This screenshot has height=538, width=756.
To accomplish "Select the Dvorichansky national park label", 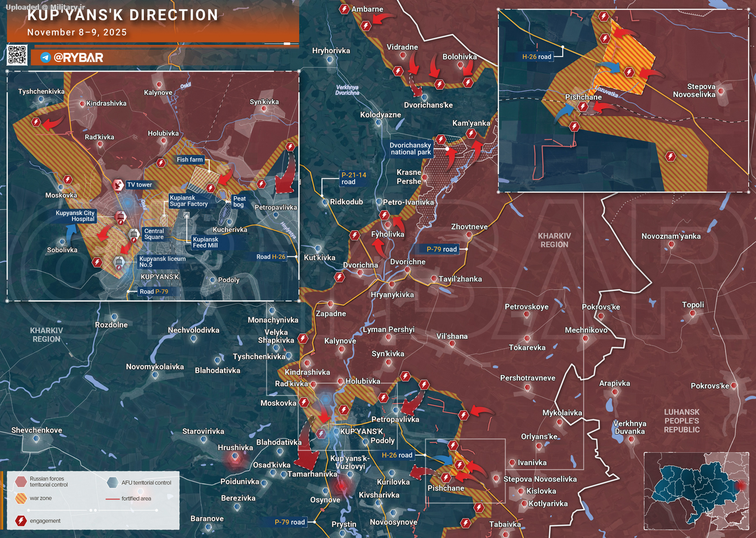I will [x=410, y=149].
